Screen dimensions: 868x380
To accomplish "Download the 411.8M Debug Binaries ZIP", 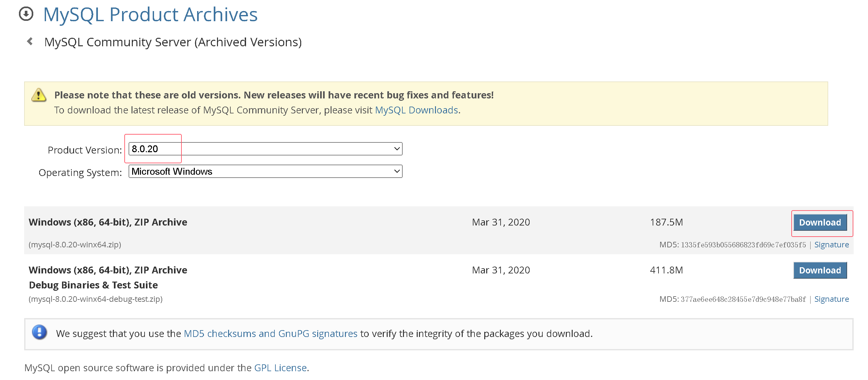I will [x=820, y=270].
